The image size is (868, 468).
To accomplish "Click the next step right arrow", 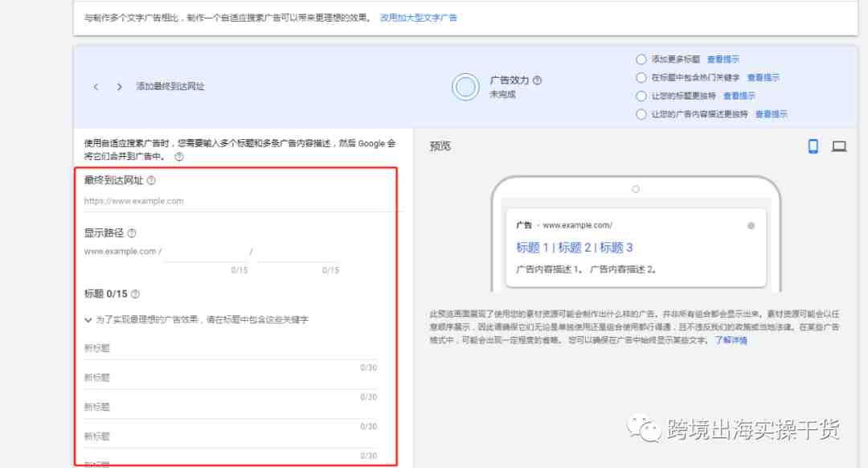I will [119, 86].
